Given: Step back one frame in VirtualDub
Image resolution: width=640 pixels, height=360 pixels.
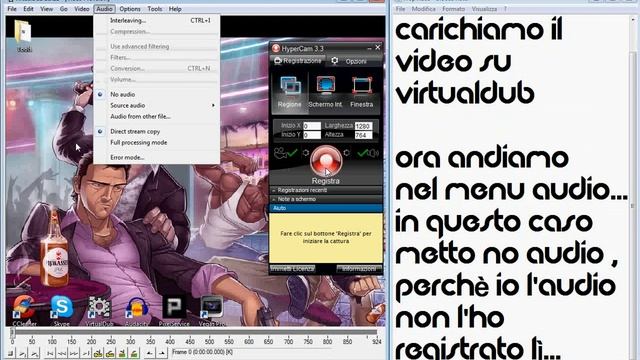Looking at the screenshot, I should pos(62,353).
